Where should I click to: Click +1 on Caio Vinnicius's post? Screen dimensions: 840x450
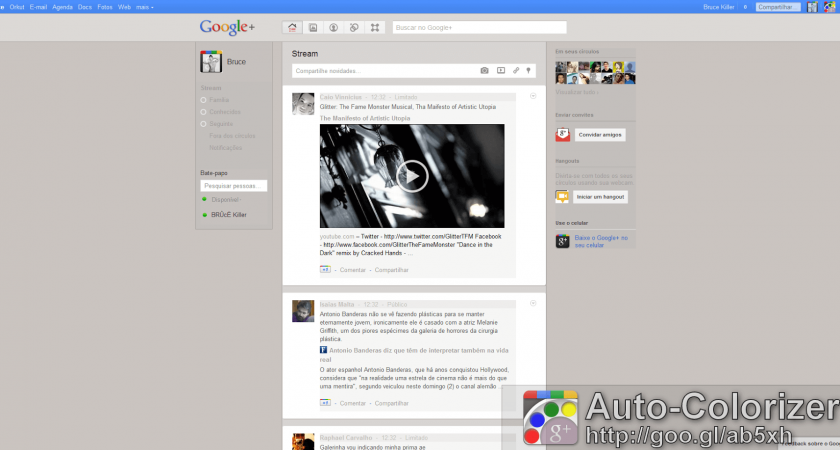(325, 269)
